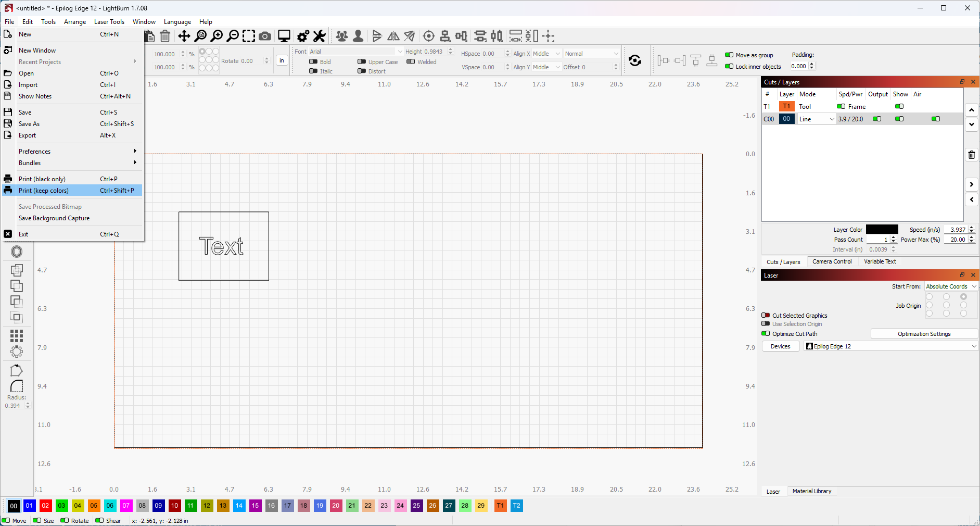This screenshot has width=980, height=526.
Task: Click the Devices button
Action: point(780,346)
